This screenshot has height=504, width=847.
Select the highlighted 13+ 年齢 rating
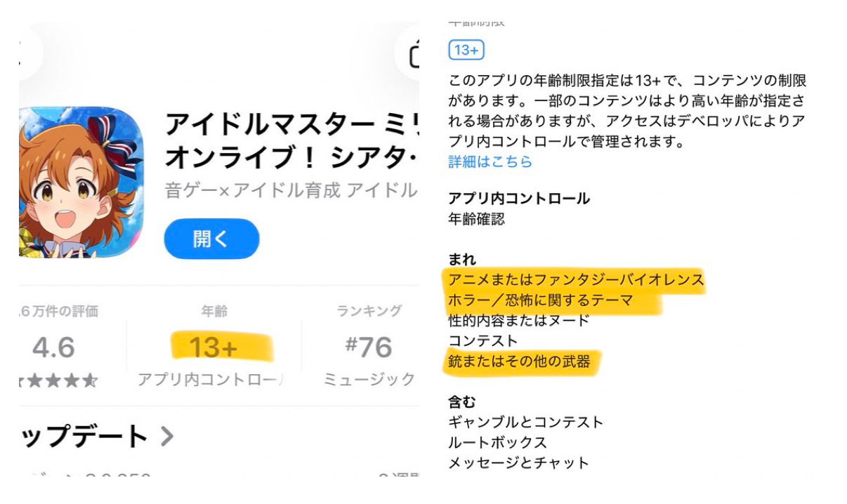(x=212, y=347)
